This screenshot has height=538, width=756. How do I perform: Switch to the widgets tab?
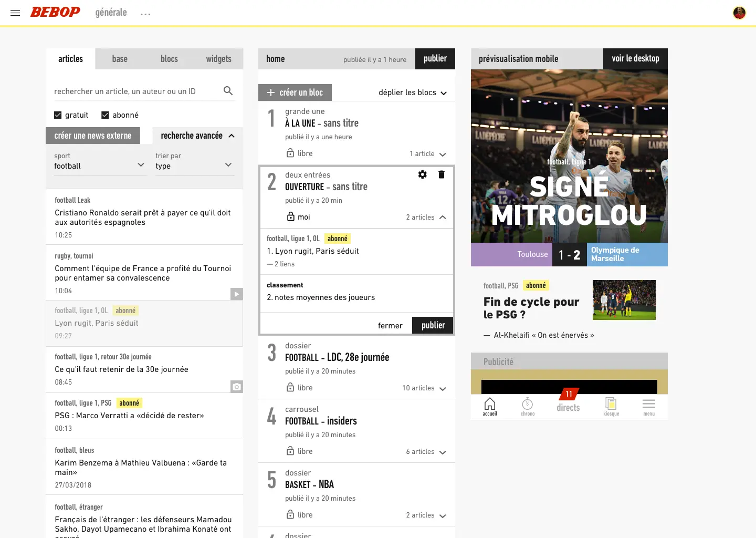(218, 59)
